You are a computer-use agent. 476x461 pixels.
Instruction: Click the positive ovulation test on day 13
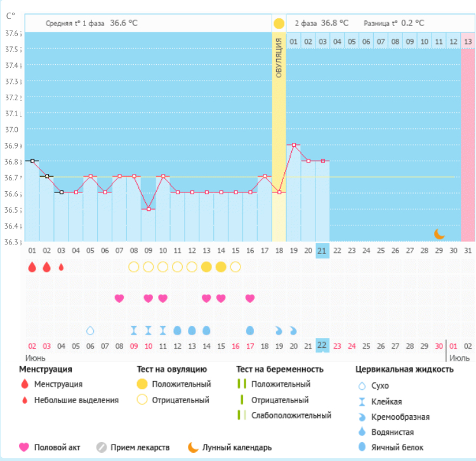pyautogui.click(x=206, y=267)
